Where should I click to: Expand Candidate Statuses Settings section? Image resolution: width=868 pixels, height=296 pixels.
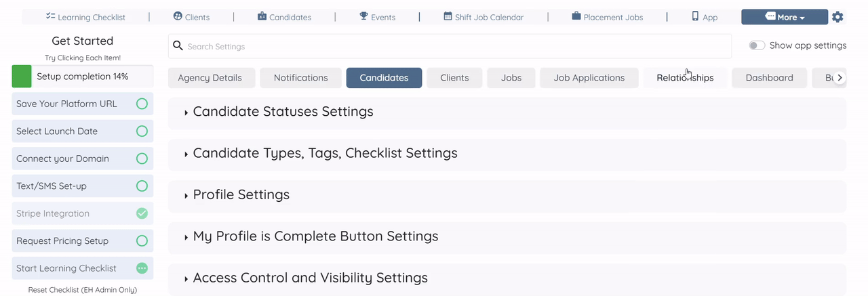[x=186, y=112]
